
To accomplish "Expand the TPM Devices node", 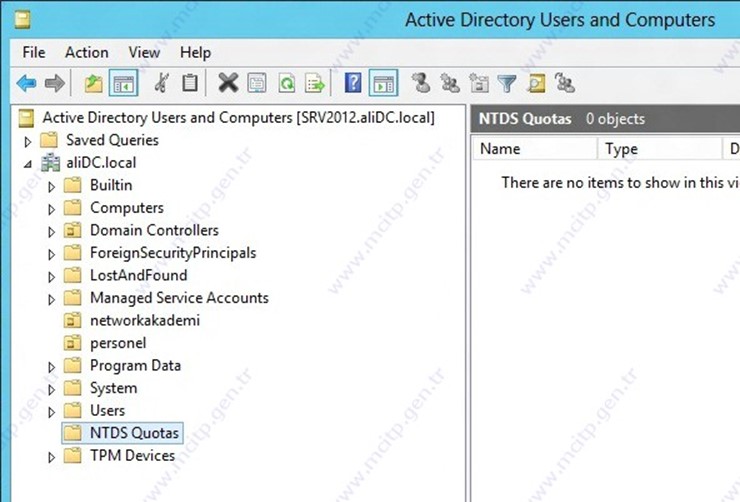I will [x=52, y=457].
